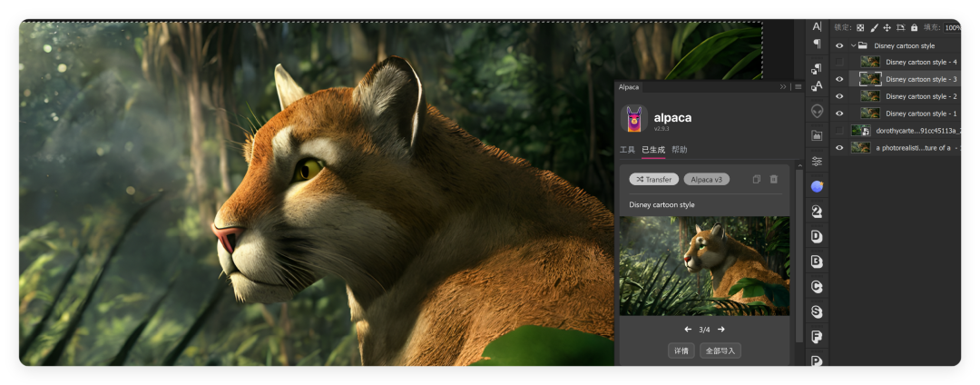Click the Alpaca panel vertical scrollbar
This screenshot has height=385, width=980.
point(799,256)
